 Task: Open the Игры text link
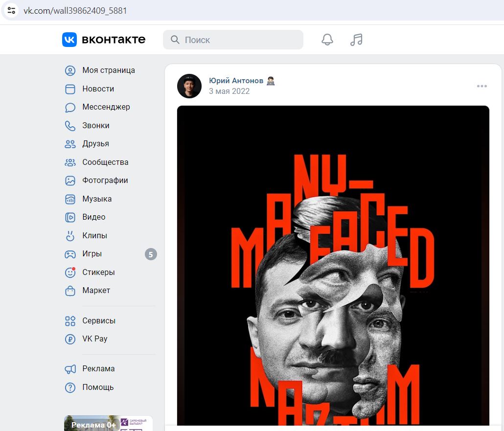(x=92, y=254)
